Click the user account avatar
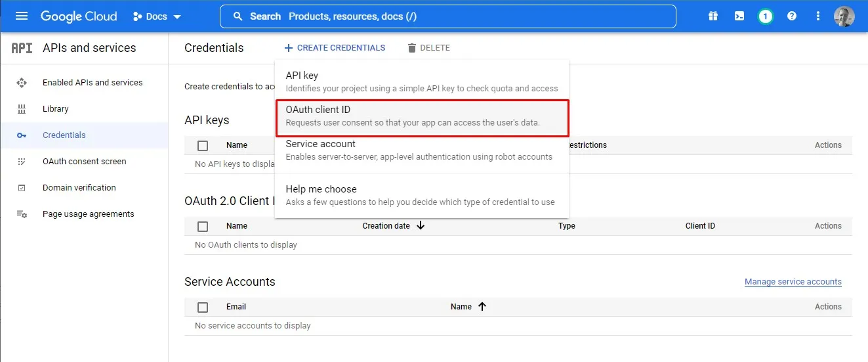 pos(844,16)
